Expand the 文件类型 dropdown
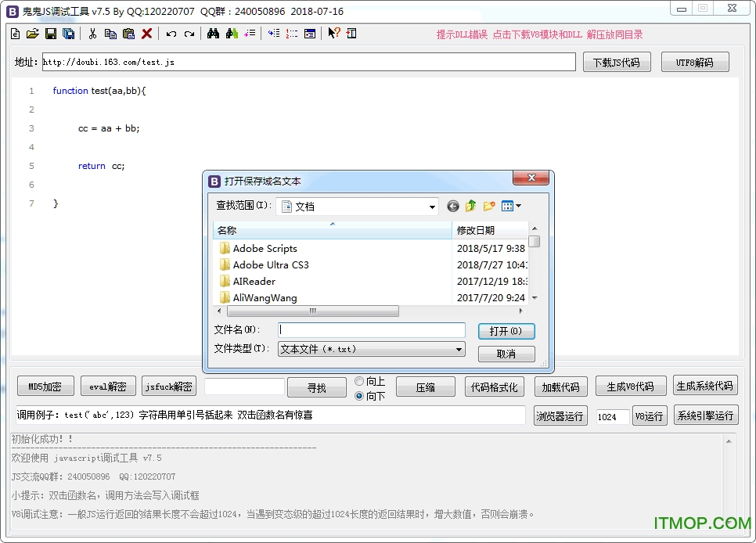The image size is (756, 543). tap(459, 349)
